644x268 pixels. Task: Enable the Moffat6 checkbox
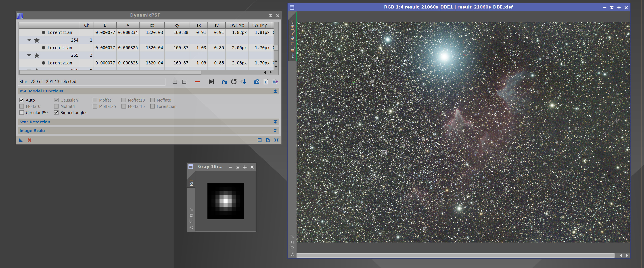[x=22, y=106]
